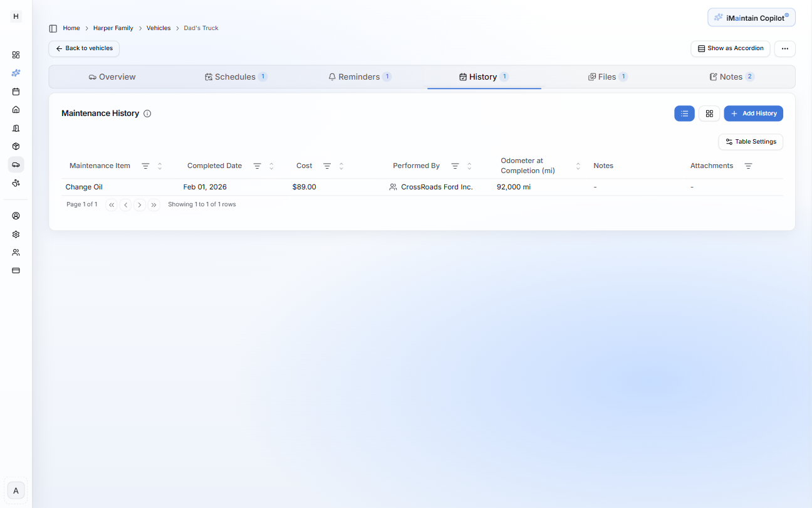Click the billing card icon in sidebar

[16, 270]
